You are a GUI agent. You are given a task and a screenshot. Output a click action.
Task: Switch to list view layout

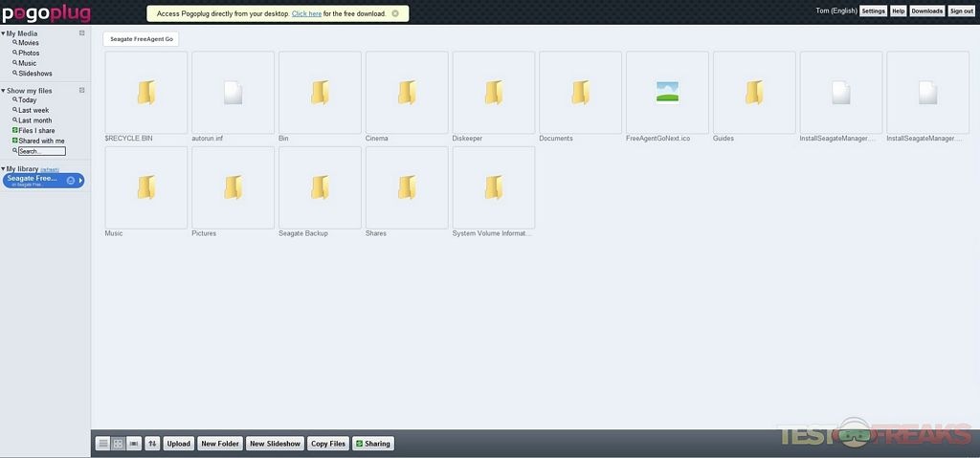point(103,444)
